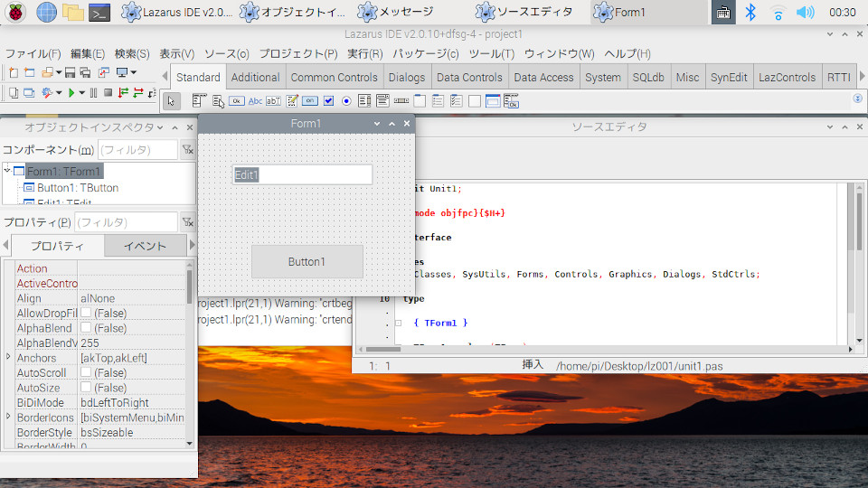Select the TMainMenu component in palette
The width and height of the screenshot is (868, 488).
tap(199, 101)
